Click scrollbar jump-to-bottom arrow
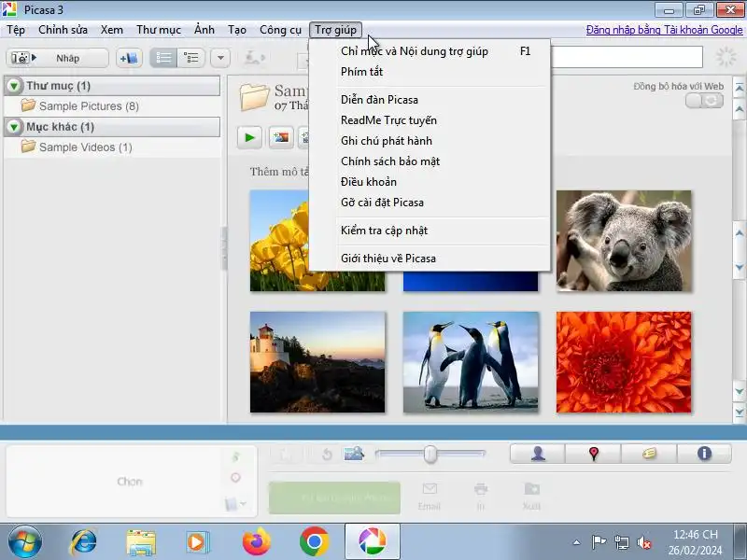This screenshot has height=560, width=747. 739,413
